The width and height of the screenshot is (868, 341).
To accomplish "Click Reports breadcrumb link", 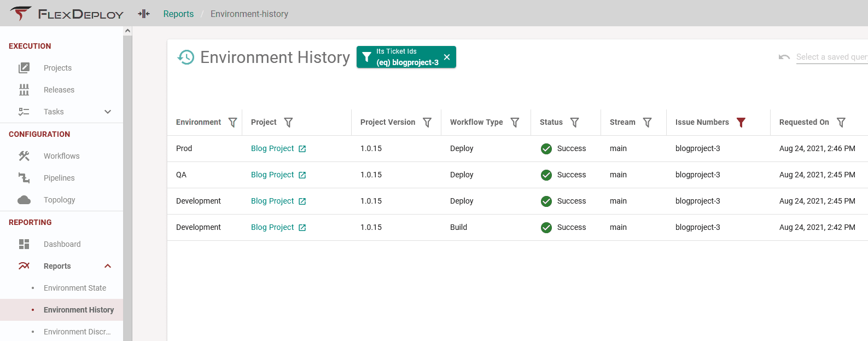I will click(178, 14).
